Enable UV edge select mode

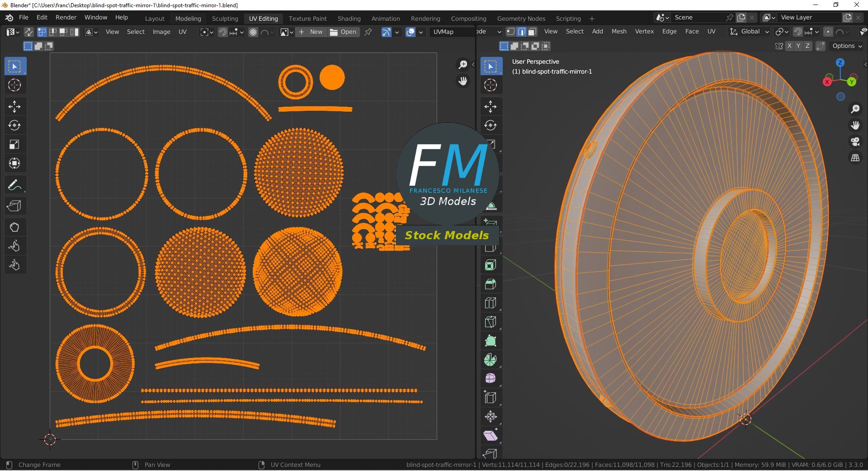click(x=52, y=32)
